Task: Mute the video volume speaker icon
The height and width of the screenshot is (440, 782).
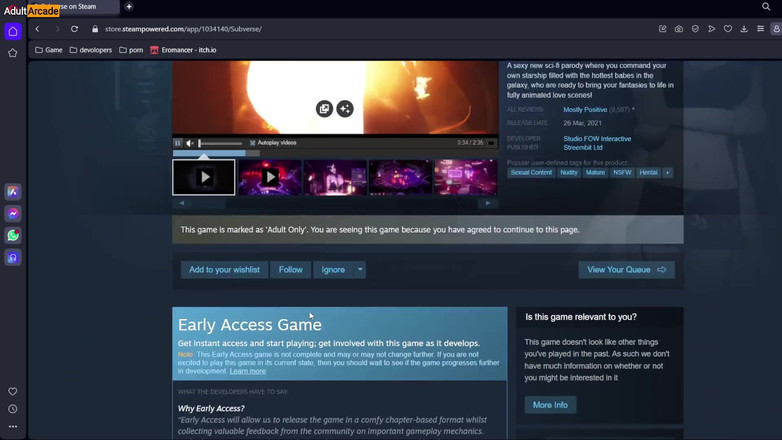Action: click(190, 143)
